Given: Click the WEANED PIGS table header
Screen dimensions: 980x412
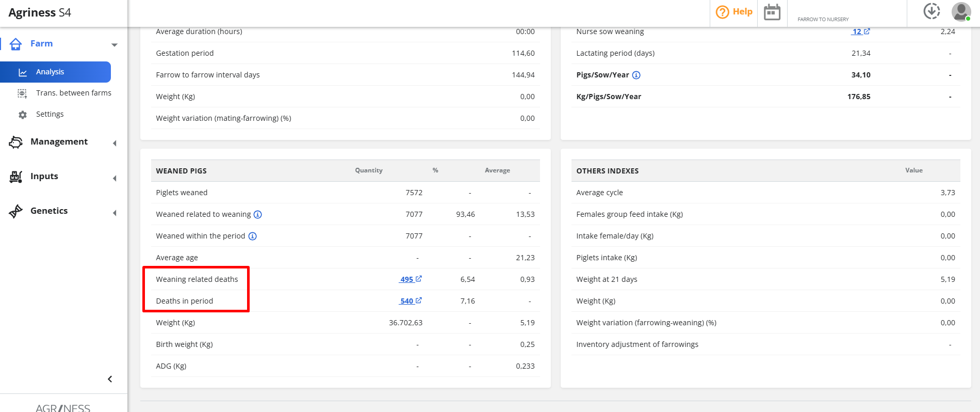Looking at the screenshot, I should 181,171.
